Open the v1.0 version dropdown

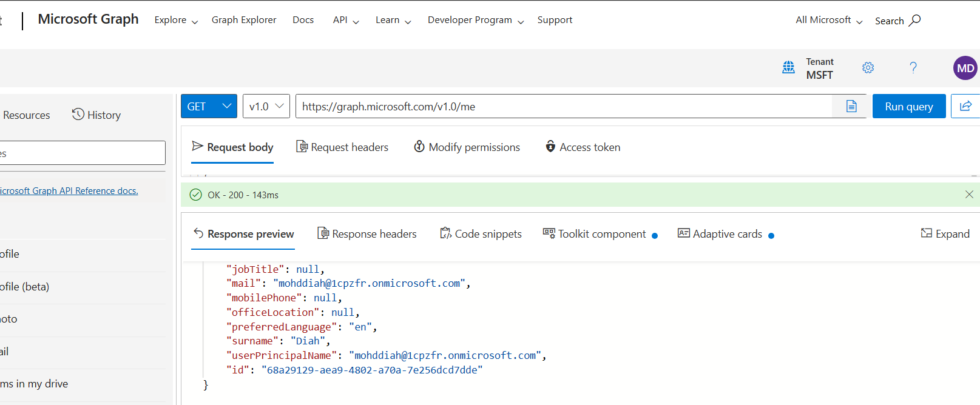[x=266, y=106]
